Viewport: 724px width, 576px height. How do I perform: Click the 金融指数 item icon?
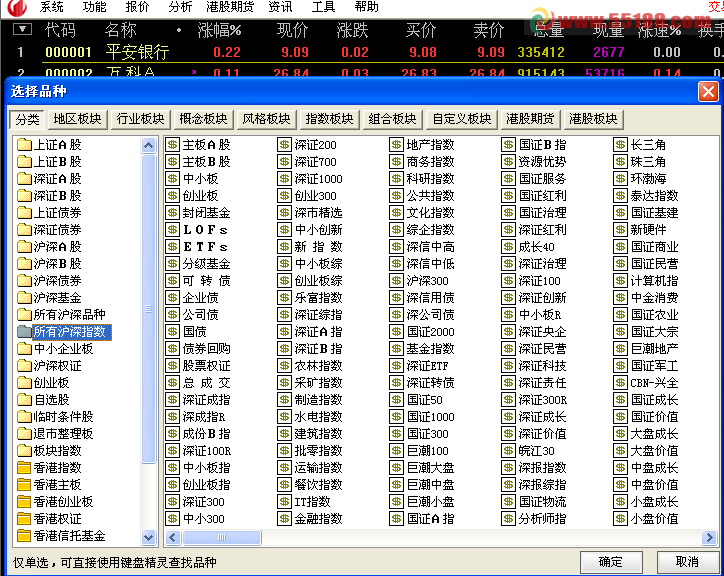[284, 519]
